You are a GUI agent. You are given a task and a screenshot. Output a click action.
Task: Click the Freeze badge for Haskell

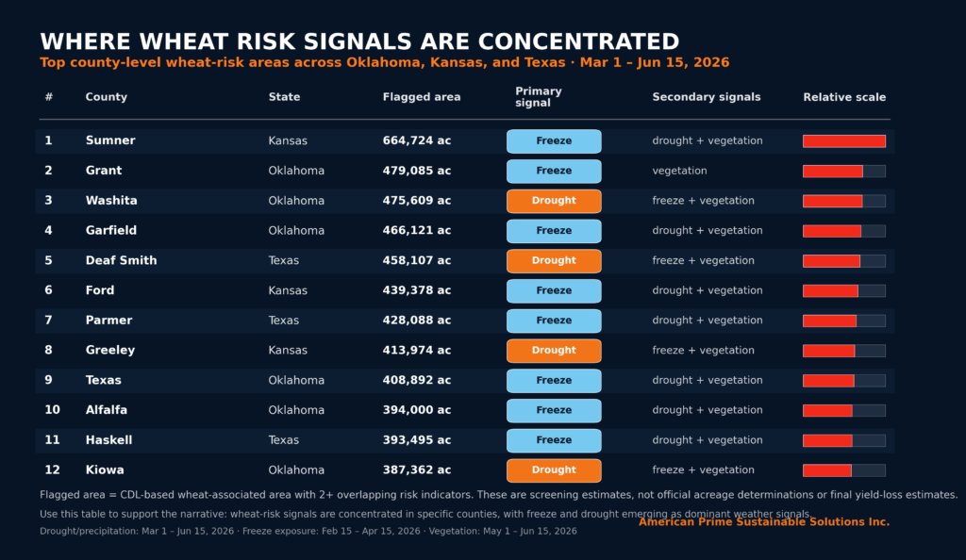554,440
